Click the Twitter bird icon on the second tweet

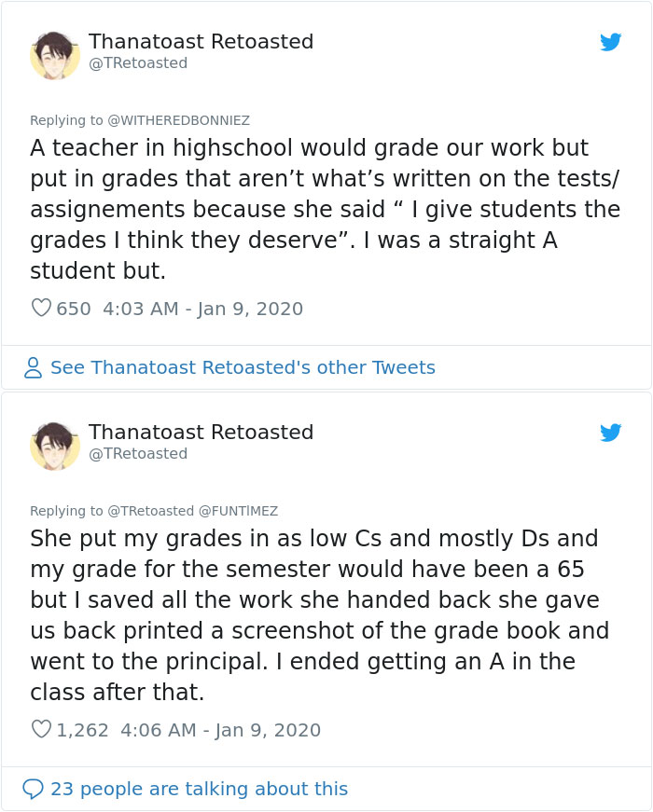[611, 433]
